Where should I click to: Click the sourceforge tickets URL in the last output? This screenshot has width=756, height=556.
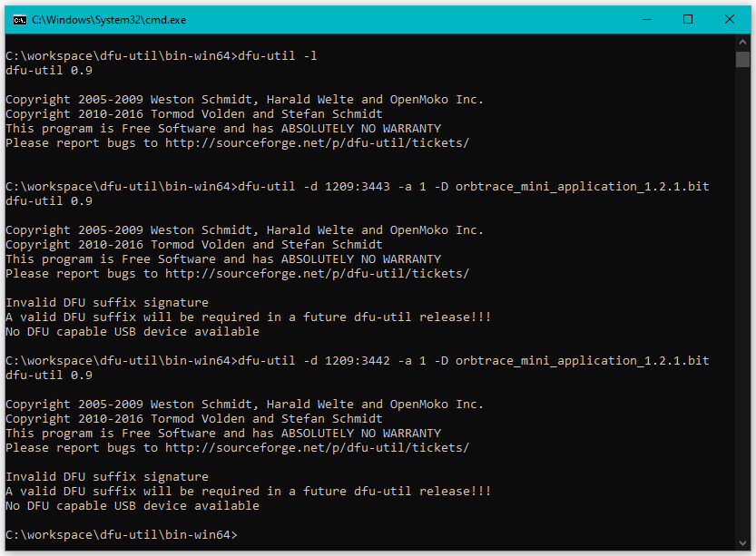(x=317, y=448)
